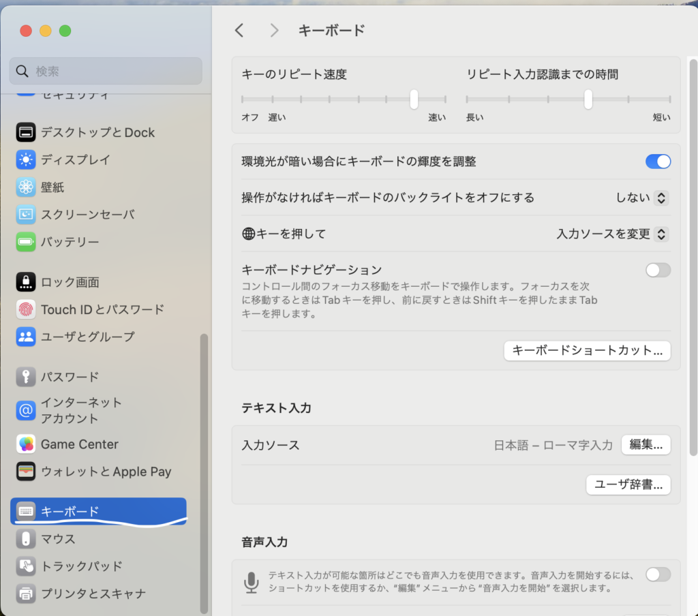
Task: Open the バッテリー battery icon
Action: [26, 242]
